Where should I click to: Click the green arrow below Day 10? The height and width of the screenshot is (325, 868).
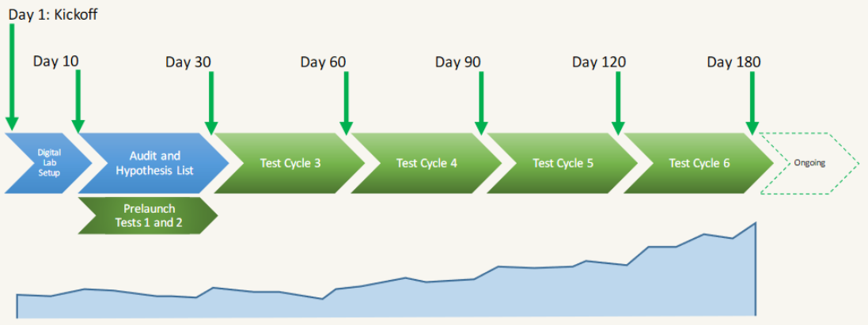point(78,101)
